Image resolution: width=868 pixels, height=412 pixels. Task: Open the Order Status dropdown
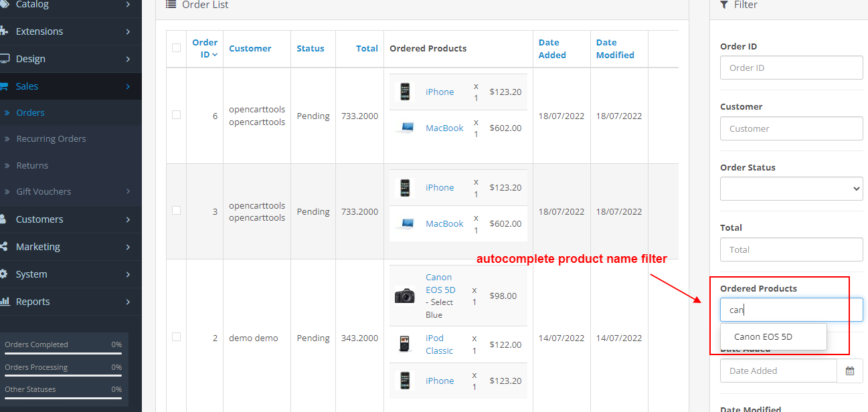click(x=791, y=189)
